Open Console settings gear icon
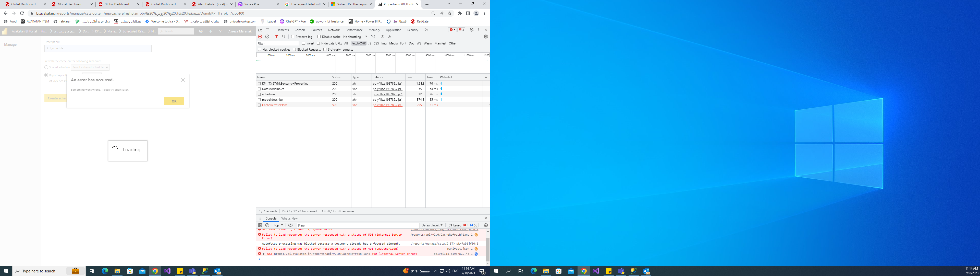Image resolution: width=980 pixels, height=276 pixels. coord(486,225)
